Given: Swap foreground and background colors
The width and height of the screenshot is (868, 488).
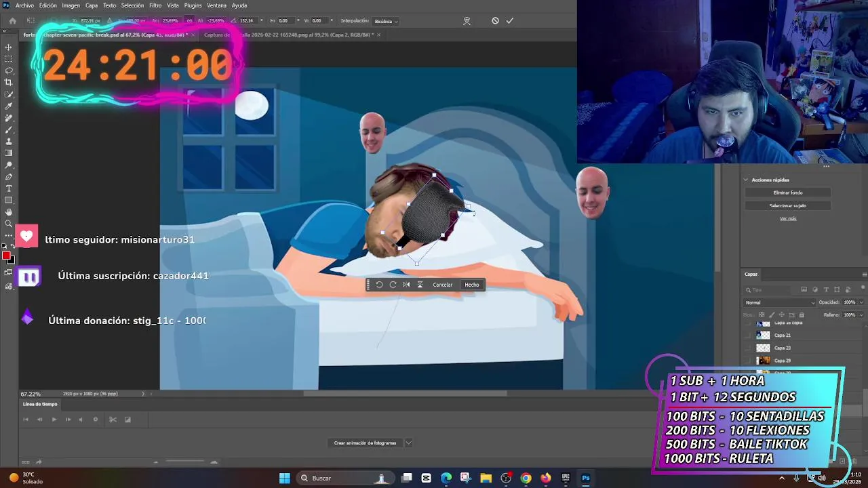Looking at the screenshot, I should [x=12, y=246].
